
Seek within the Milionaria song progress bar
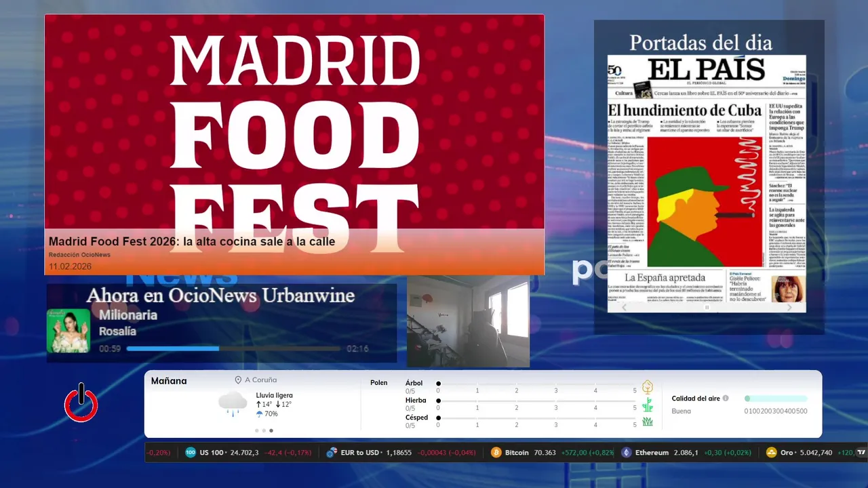233,348
